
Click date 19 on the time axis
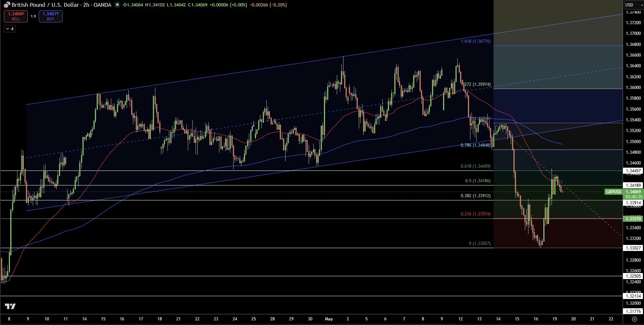[554, 319]
